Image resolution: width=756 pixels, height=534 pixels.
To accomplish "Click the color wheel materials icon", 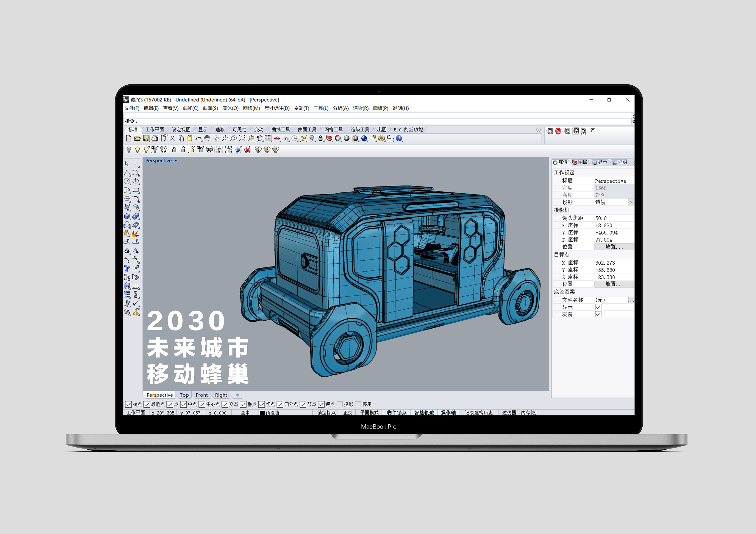I will pos(338,138).
